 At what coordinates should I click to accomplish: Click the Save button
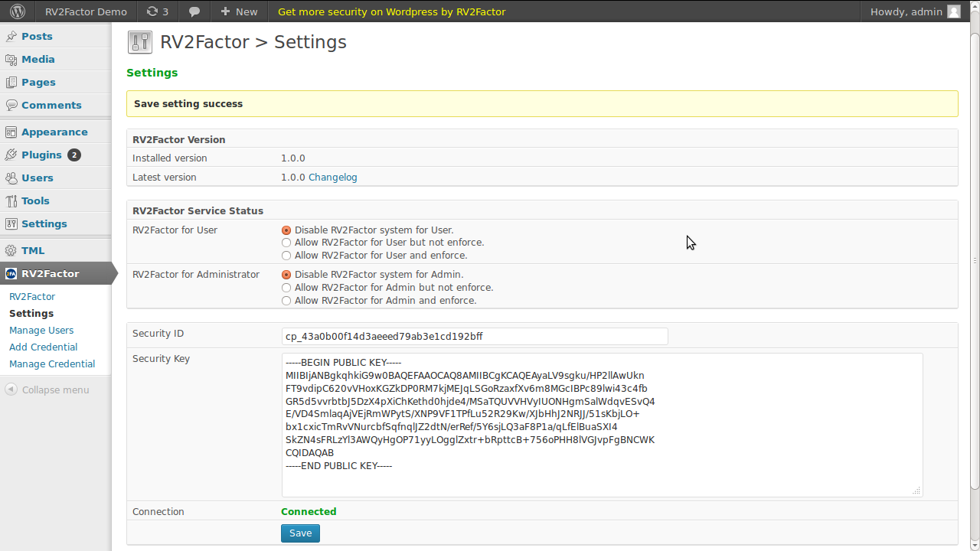point(300,533)
